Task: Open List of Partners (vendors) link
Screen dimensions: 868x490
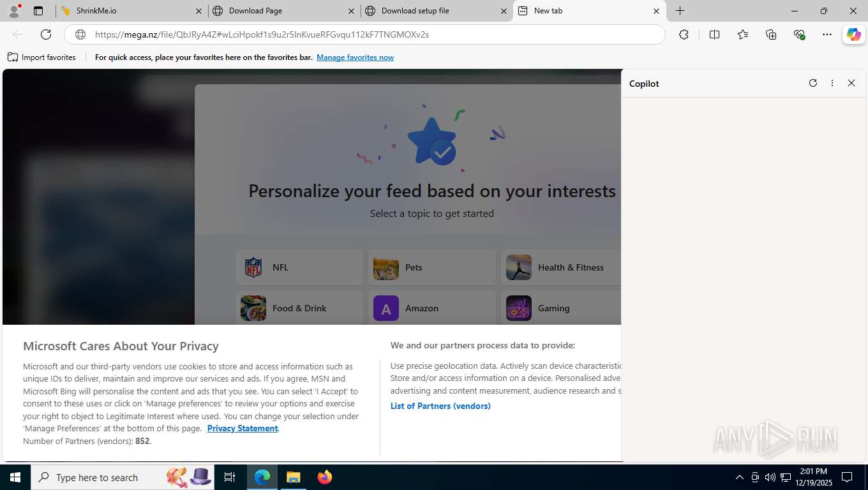Action: tap(440, 406)
